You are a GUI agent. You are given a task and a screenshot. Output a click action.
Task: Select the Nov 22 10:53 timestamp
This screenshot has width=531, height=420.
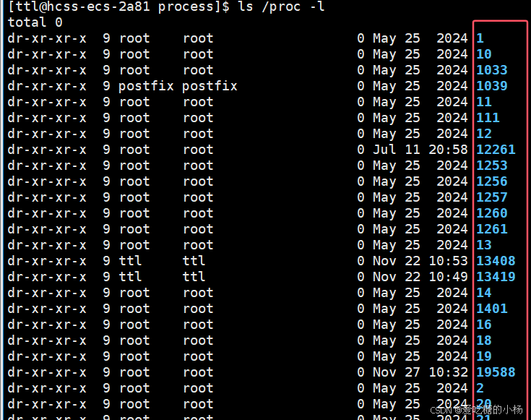[420, 261]
